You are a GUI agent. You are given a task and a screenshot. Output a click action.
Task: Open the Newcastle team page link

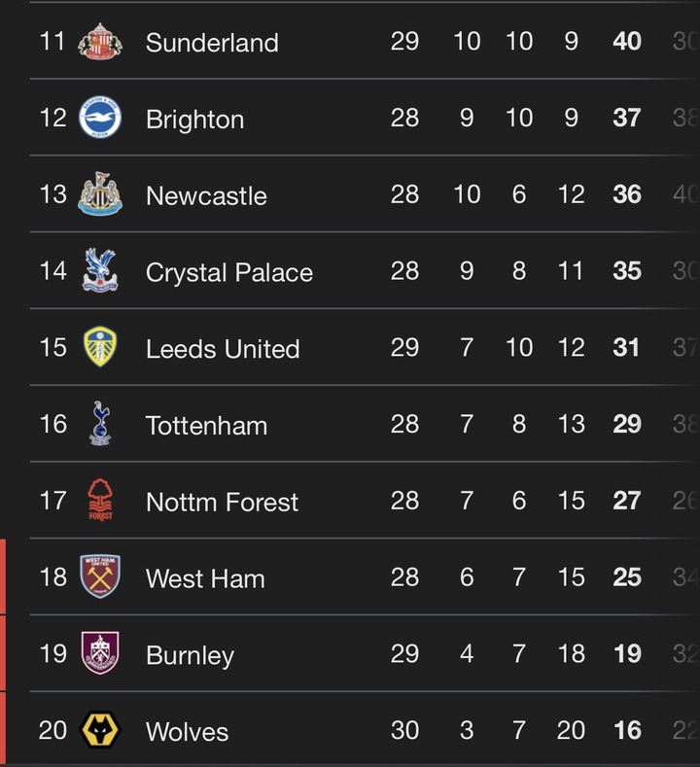click(x=206, y=195)
